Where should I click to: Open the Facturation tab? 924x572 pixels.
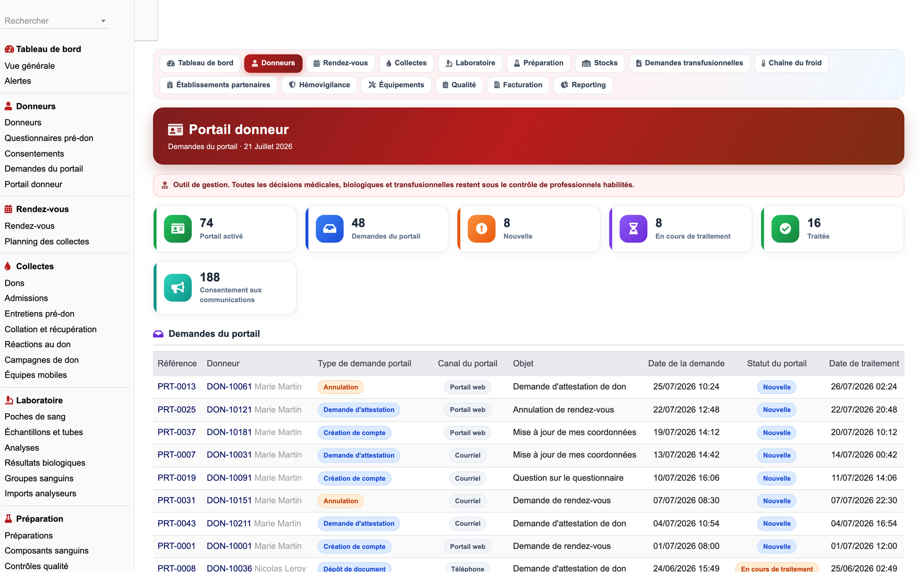(x=518, y=85)
